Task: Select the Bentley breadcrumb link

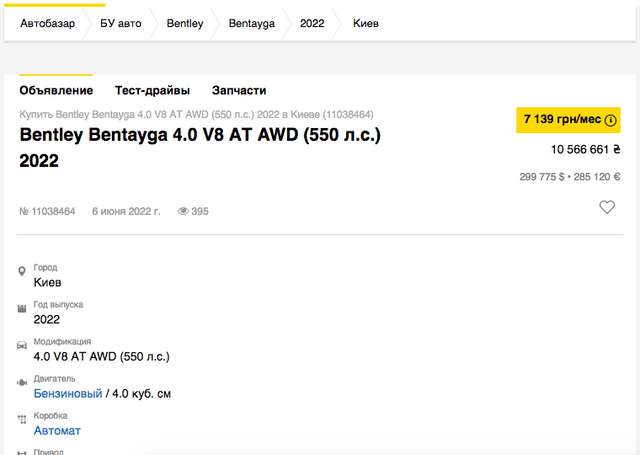Action: click(185, 23)
